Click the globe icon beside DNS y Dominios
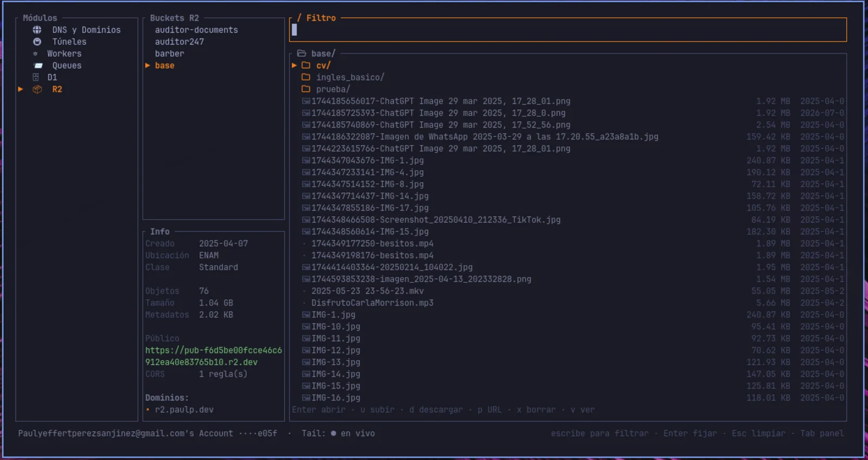 pos(37,30)
